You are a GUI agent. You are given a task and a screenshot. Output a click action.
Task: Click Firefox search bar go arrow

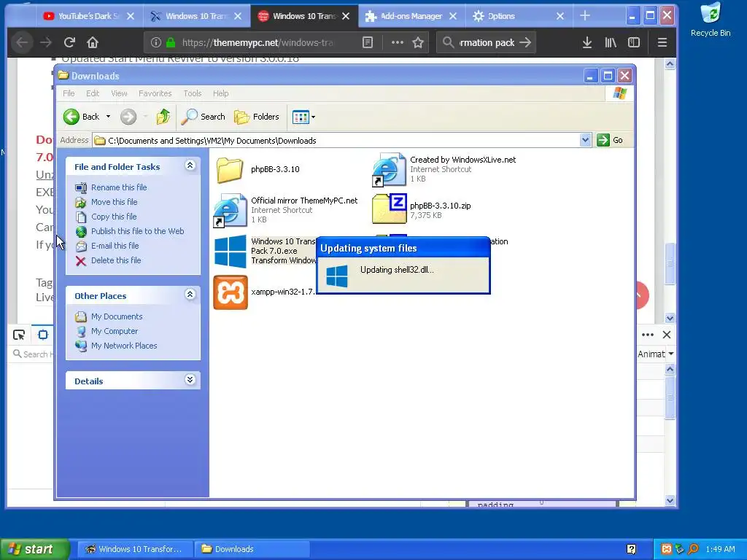pos(525,42)
